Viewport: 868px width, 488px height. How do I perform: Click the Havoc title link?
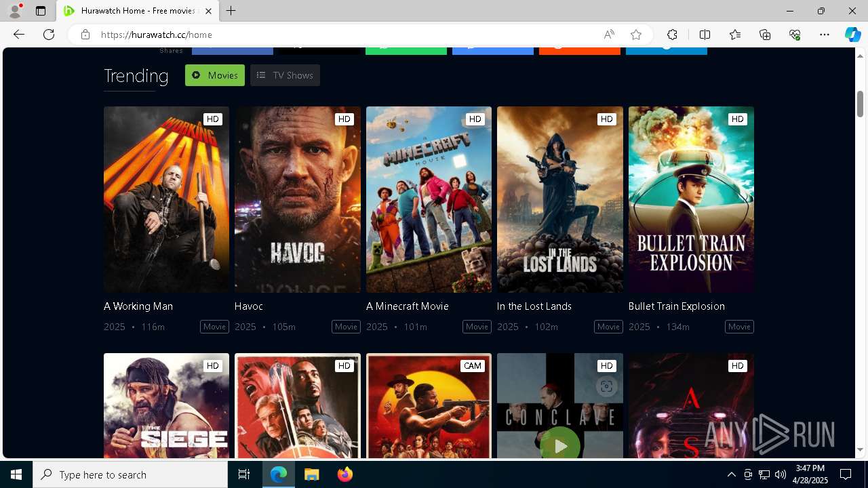pyautogui.click(x=249, y=306)
